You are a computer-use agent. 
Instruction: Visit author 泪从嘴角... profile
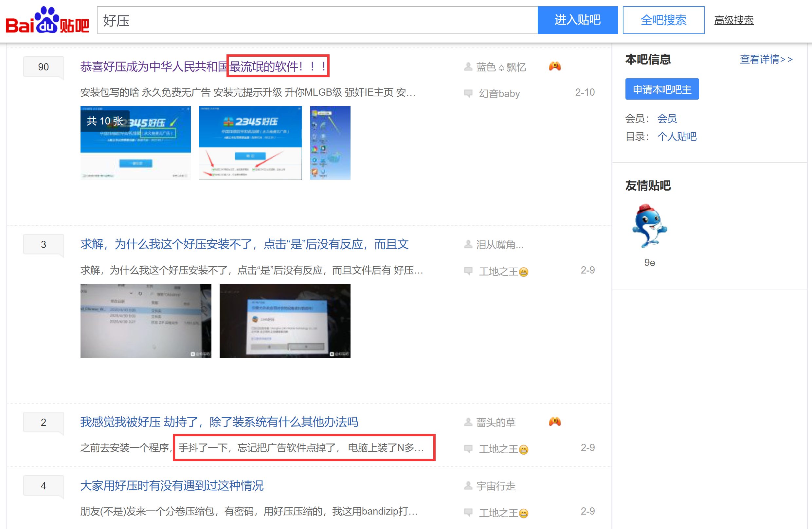[x=500, y=245]
